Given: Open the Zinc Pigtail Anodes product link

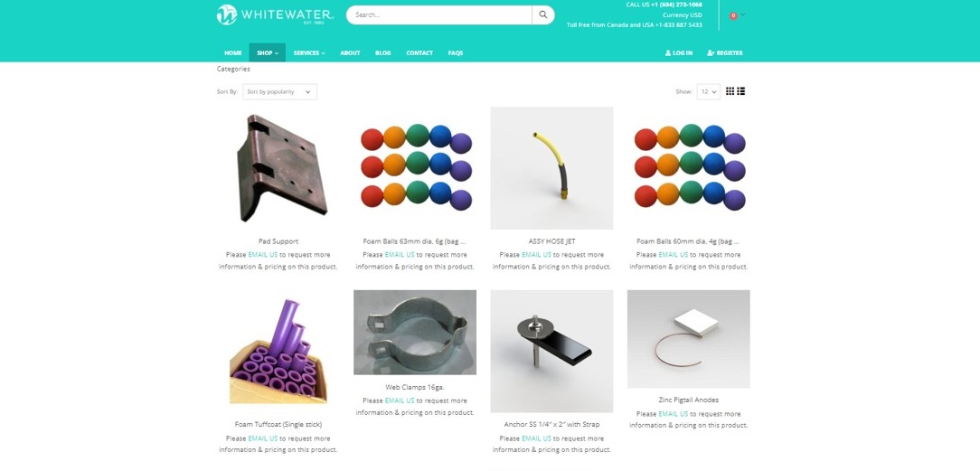Looking at the screenshot, I should click(689, 400).
